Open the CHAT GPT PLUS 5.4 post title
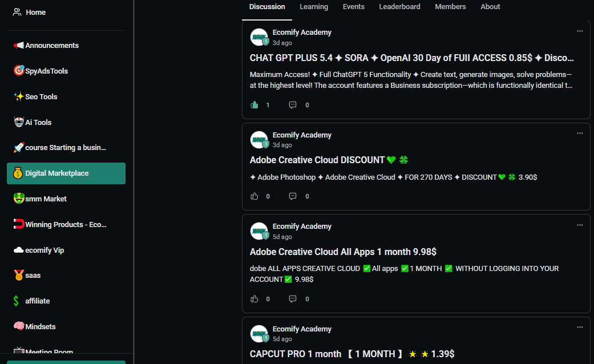Image resolution: width=594 pixels, height=364 pixels. coord(411,58)
